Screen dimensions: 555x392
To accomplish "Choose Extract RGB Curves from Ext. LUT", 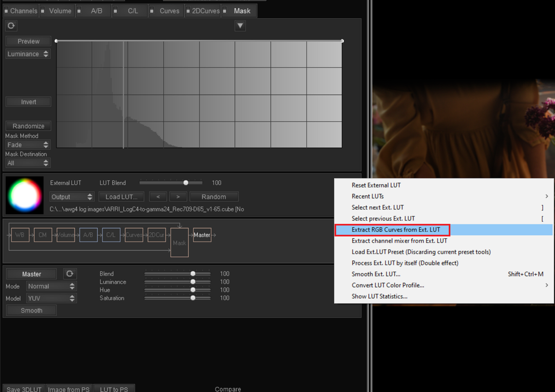I will (444, 230).
